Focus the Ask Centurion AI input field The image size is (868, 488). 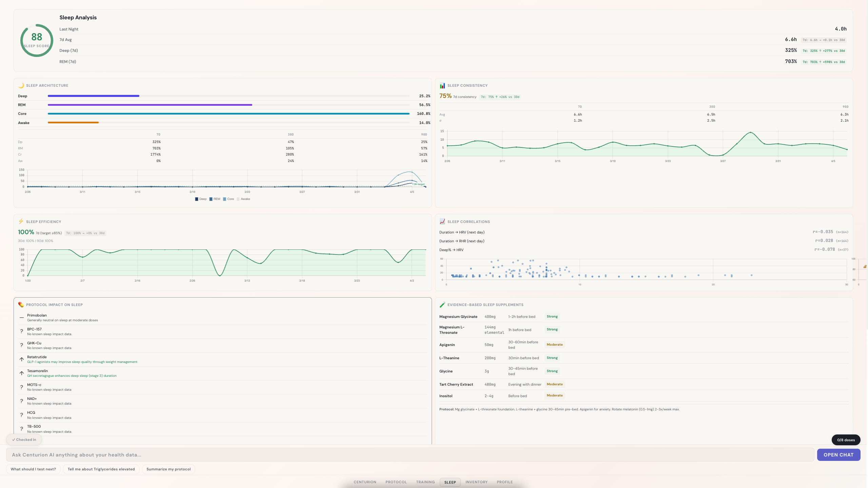410,455
